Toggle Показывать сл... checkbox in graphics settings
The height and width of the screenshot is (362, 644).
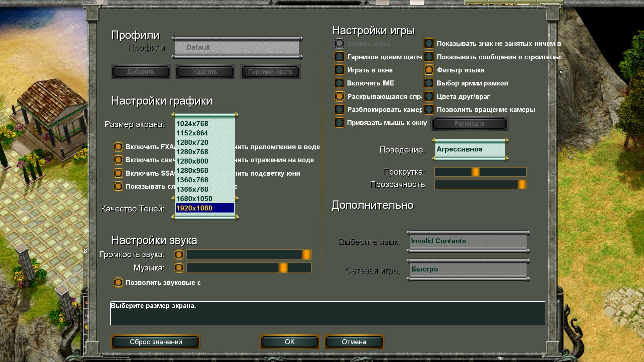click(x=118, y=186)
